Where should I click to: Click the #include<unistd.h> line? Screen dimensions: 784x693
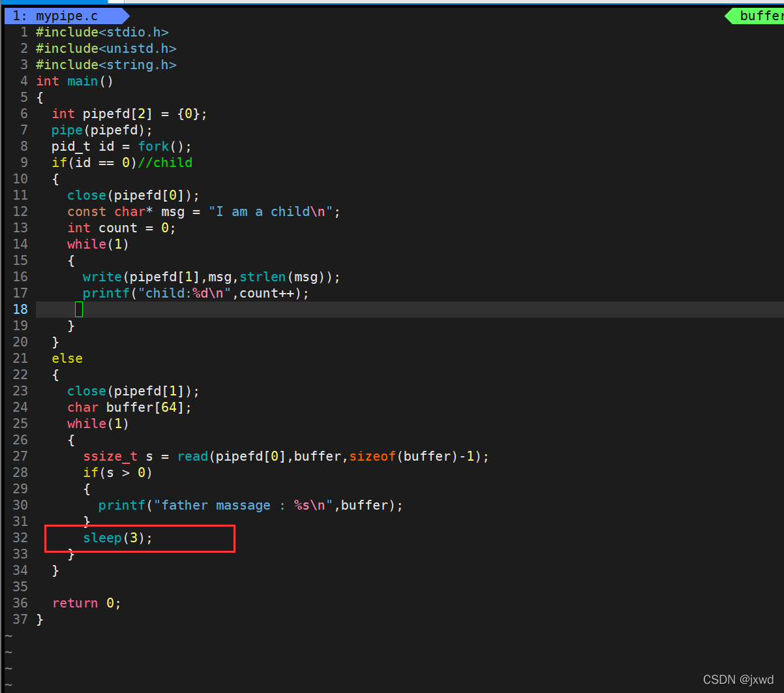pos(106,48)
